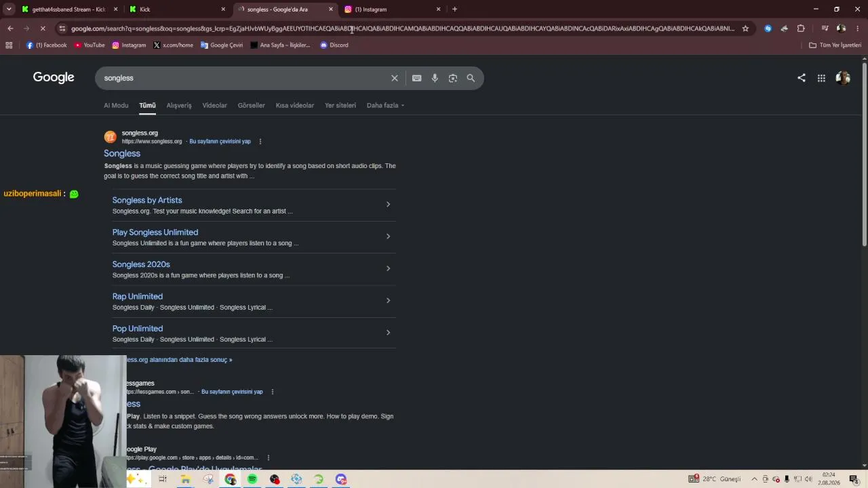868x488 pixels.
Task: Expand the Daha fazla dropdown
Action: (x=385, y=106)
